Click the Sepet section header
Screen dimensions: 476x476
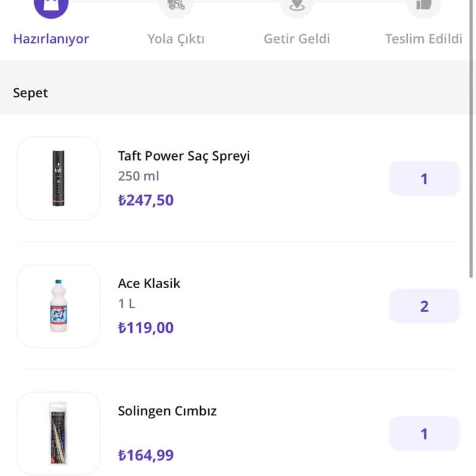click(x=30, y=93)
